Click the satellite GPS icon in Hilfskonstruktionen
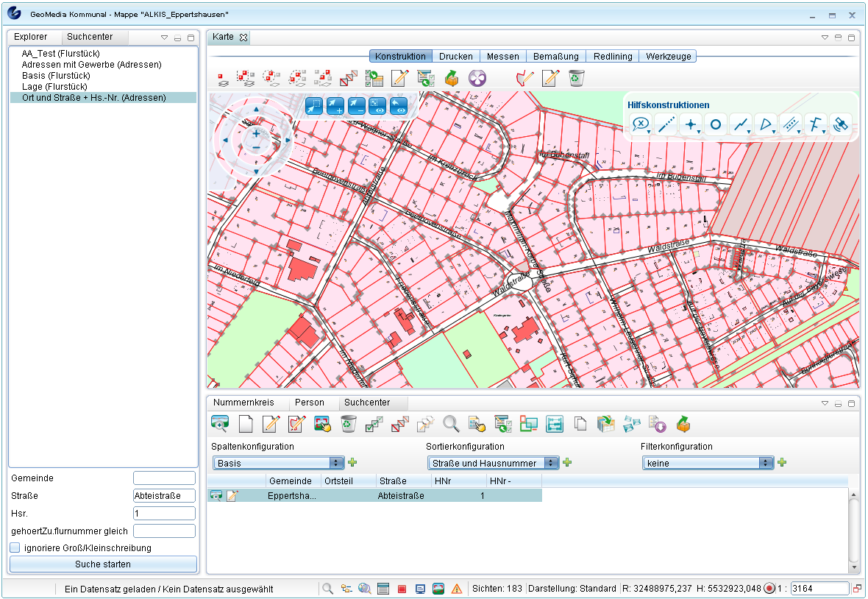The image size is (868, 599). click(x=841, y=125)
